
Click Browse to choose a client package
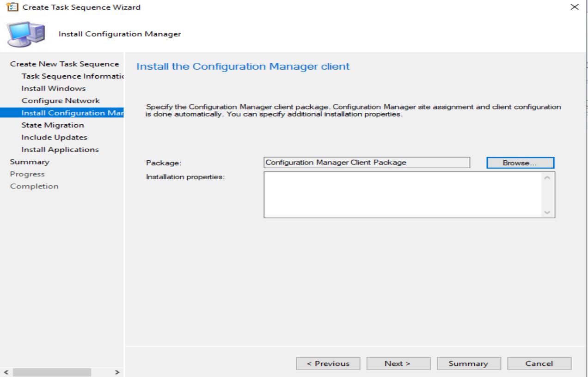coord(520,163)
